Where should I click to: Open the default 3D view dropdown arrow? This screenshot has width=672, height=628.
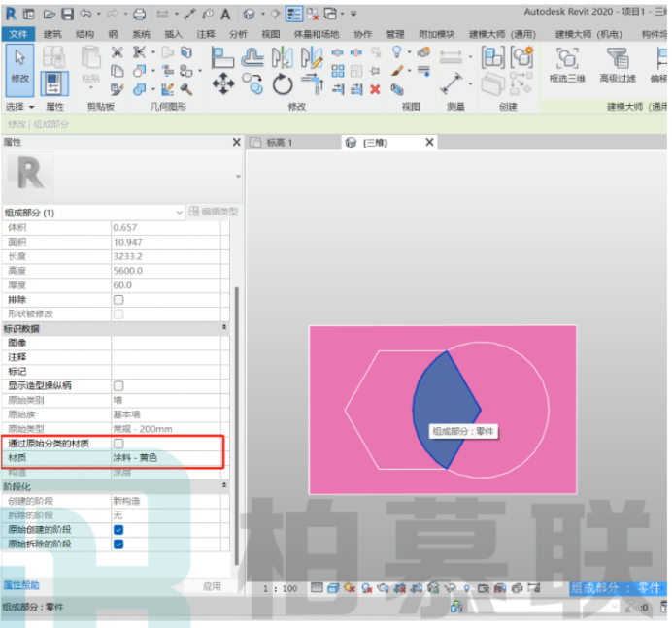(x=263, y=15)
